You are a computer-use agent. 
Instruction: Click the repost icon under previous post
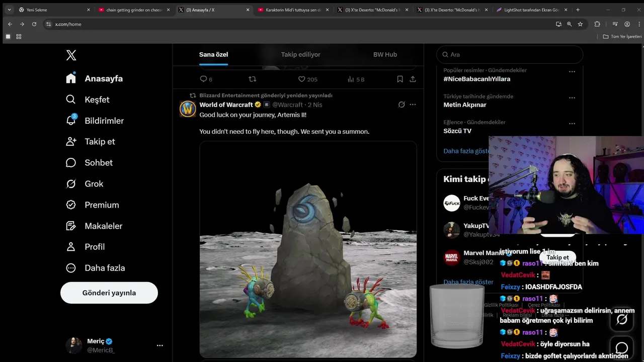click(x=253, y=79)
